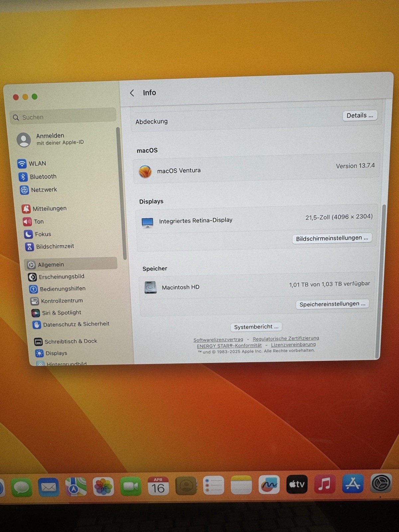
Task: Open Speichereinstellungen button
Action: click(x=332, y=304)
